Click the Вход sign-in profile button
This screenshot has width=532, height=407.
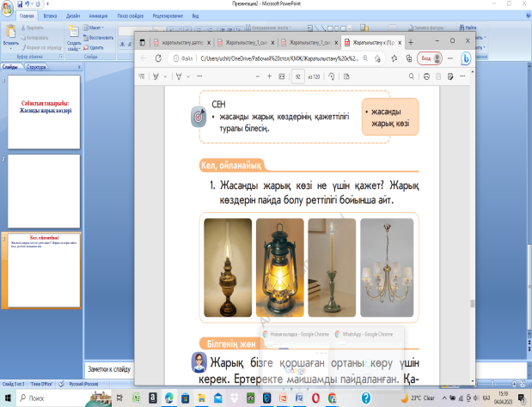point(430,58)
